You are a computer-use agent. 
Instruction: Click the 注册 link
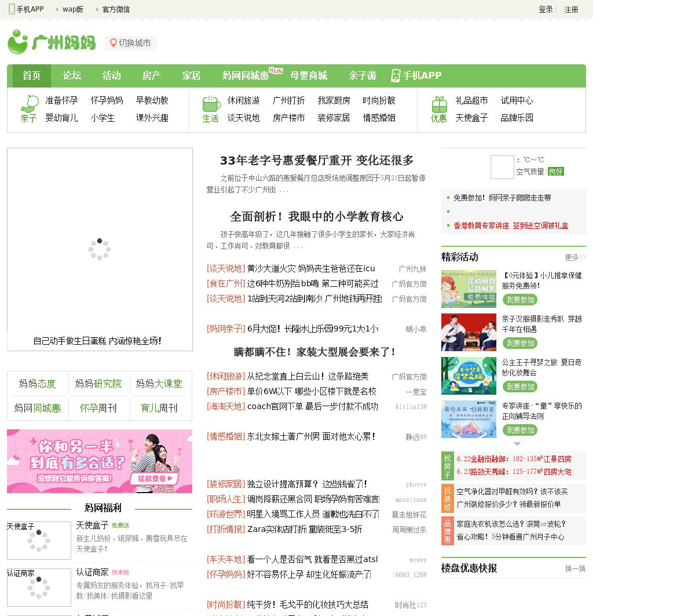click(x=571, y=9)
